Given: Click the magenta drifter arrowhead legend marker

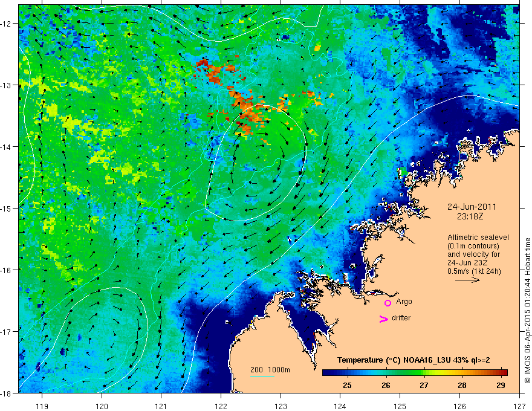Looking at the screenshot, I should [x=384, y=319].
